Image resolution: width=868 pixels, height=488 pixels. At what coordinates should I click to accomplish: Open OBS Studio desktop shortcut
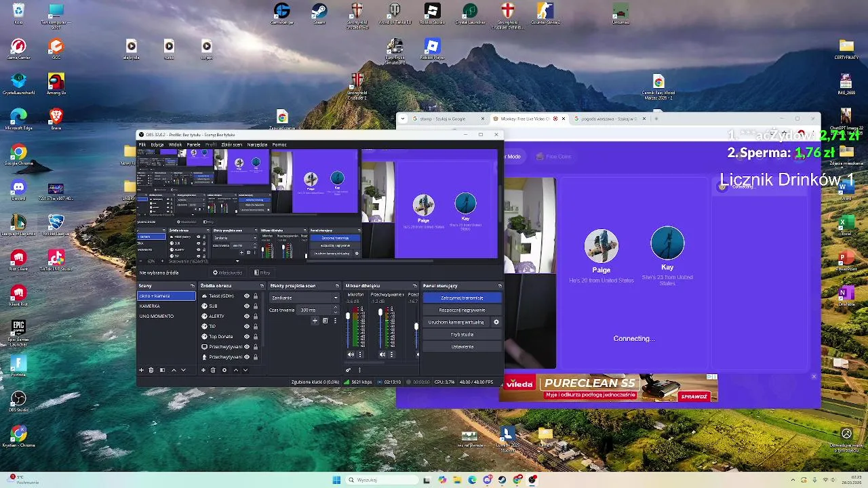point(18,401)
